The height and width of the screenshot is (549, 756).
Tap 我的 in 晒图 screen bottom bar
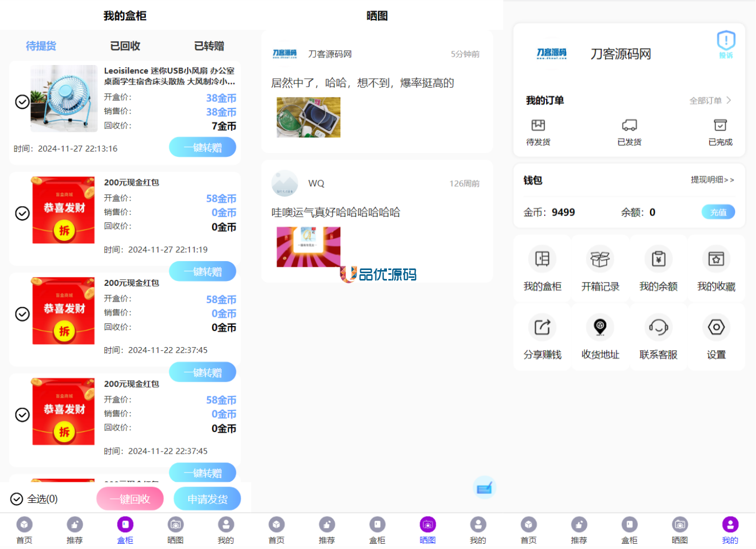[478, 530]
